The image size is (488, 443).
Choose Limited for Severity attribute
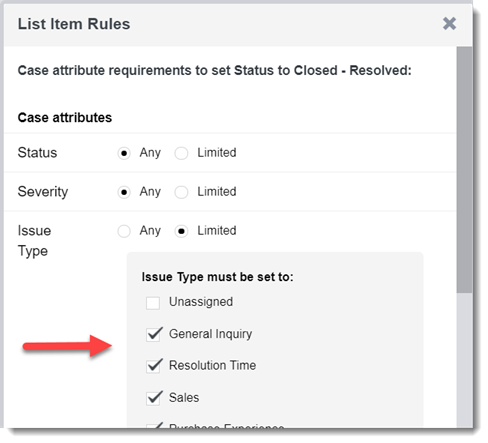click(181, 192)
